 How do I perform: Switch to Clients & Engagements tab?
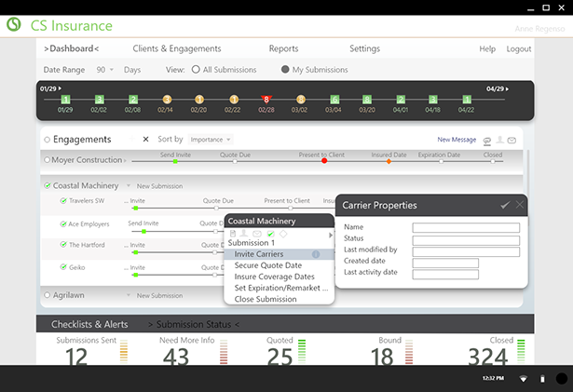click(x=177, y=48)
